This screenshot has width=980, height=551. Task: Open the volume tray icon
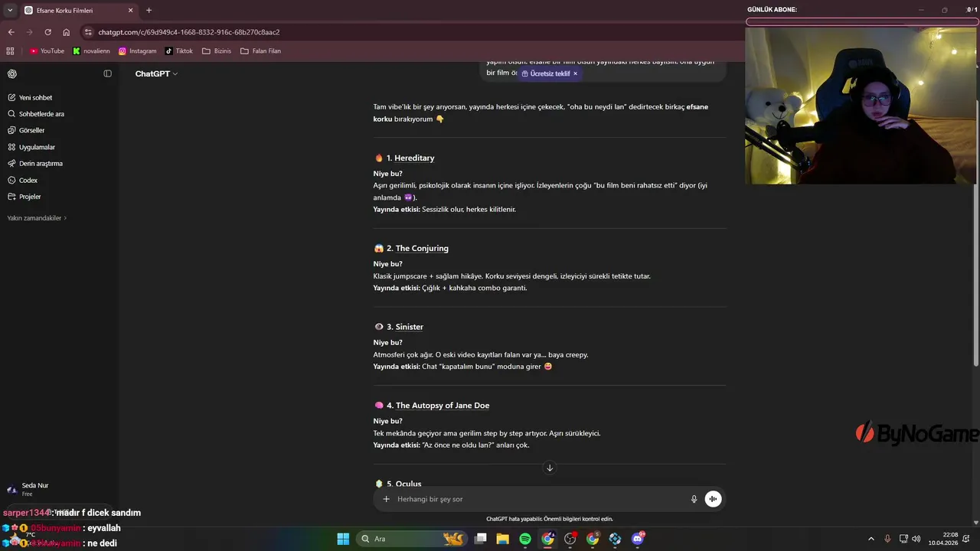[916, 539]
